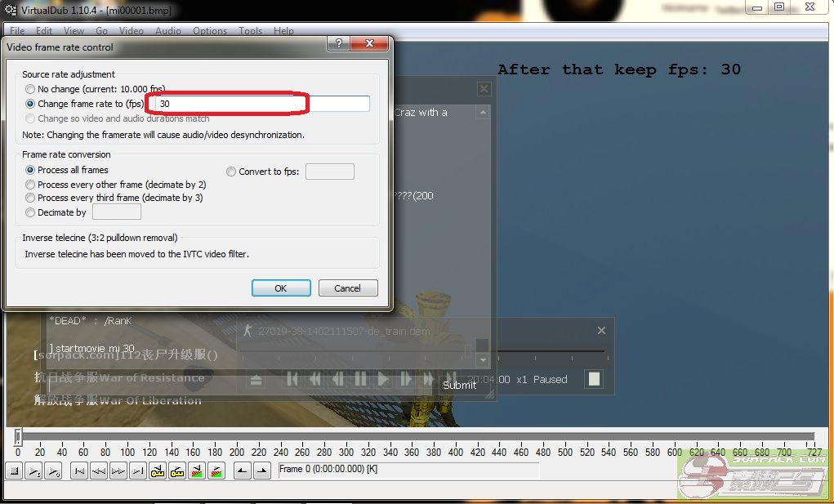Screen dimensions: 834x504
Task: Click the scene forward scan button
Action: pos(216,471)
